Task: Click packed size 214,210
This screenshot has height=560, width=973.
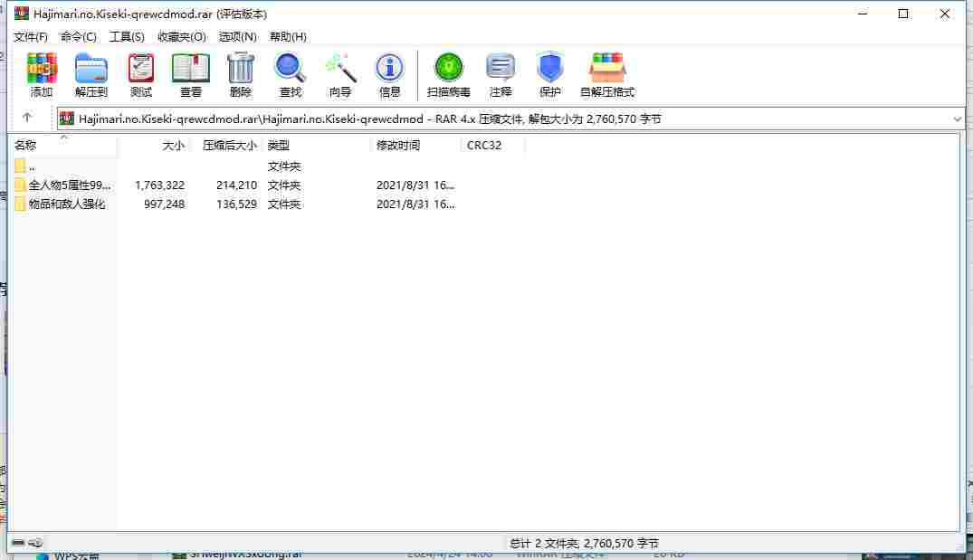Action: [x=236, y=185]
